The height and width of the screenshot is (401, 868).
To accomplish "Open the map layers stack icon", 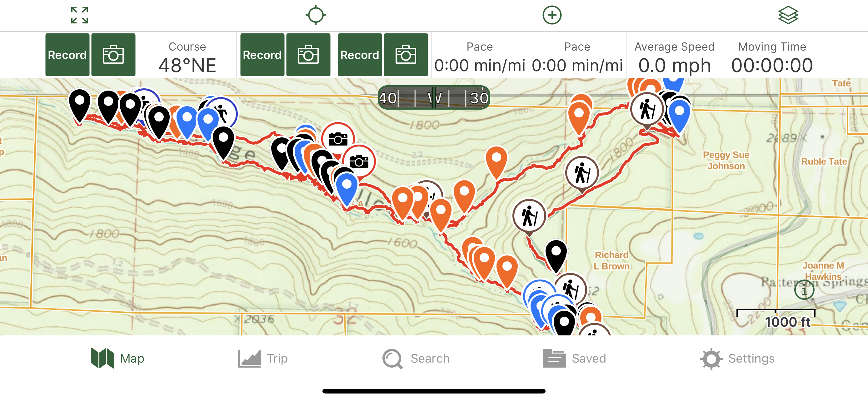I will pos(788,15).
